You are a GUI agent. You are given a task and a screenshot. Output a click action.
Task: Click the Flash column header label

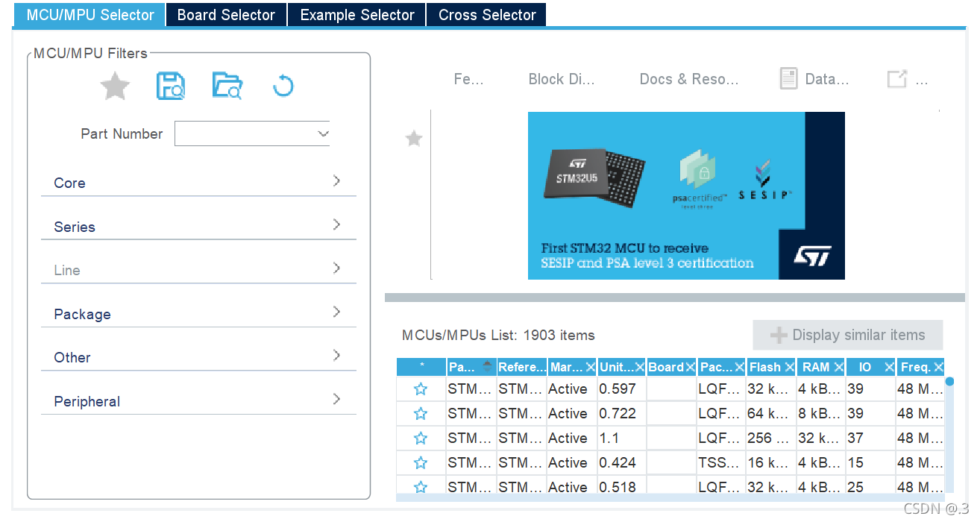(765, 367)
